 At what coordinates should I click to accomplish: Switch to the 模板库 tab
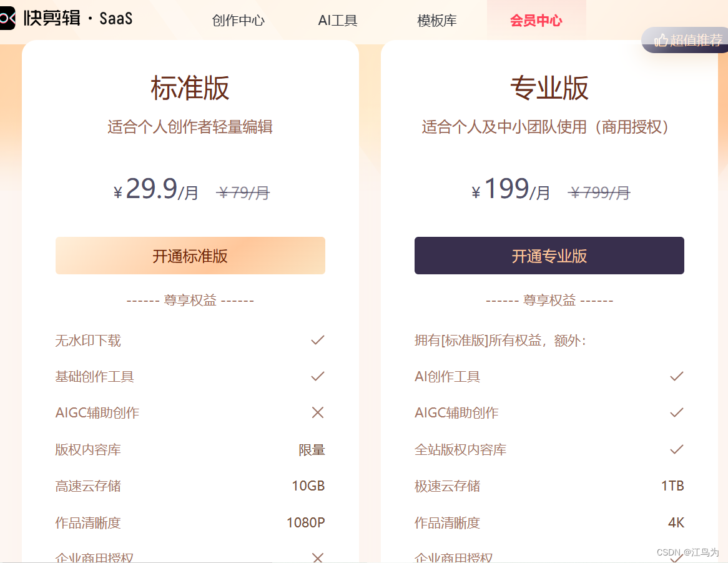[437, 20]
